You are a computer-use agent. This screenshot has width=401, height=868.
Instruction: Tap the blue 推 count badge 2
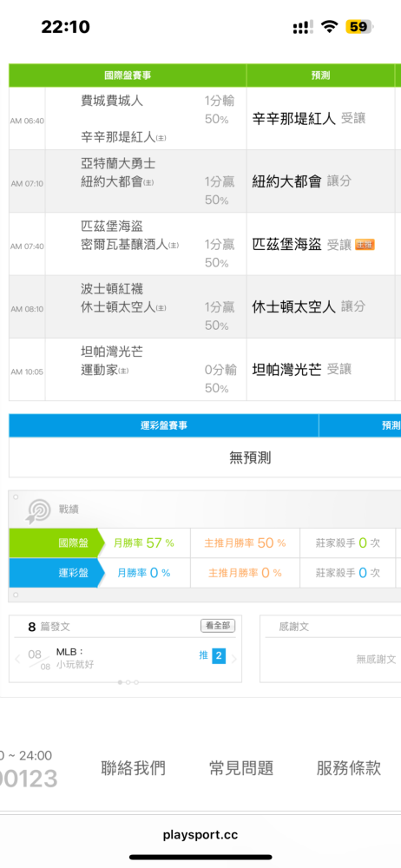coord(219,656)
